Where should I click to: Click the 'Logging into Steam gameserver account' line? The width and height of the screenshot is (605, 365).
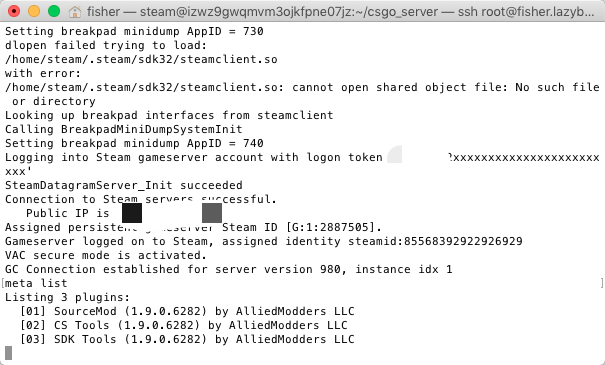point(302,157)
